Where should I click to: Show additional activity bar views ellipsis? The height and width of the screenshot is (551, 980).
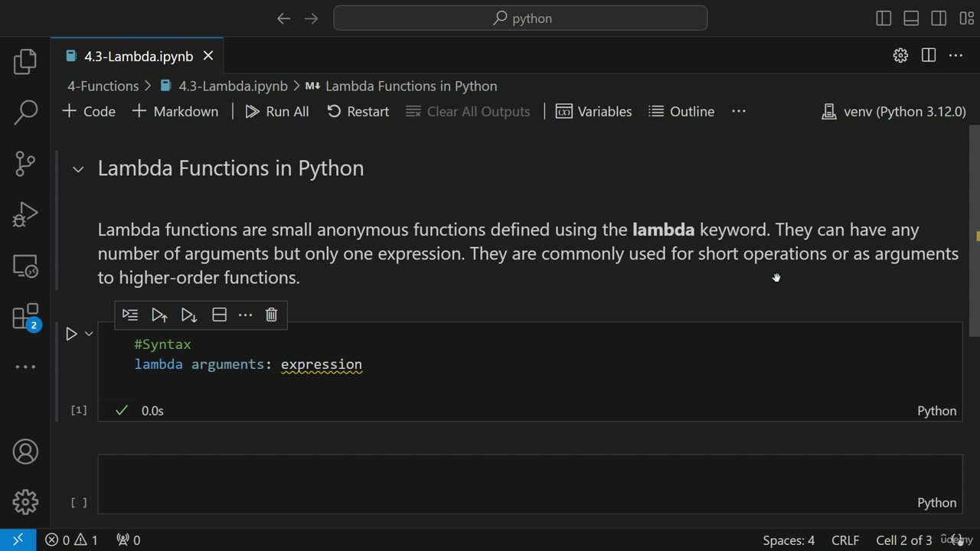(25, 367)
